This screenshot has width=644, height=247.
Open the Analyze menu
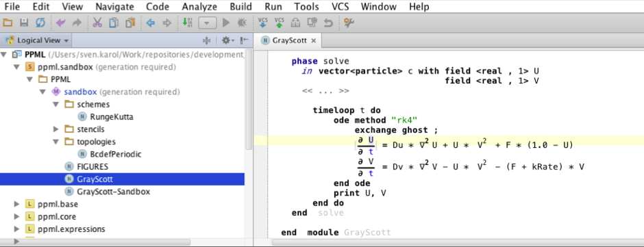point(199,7)
